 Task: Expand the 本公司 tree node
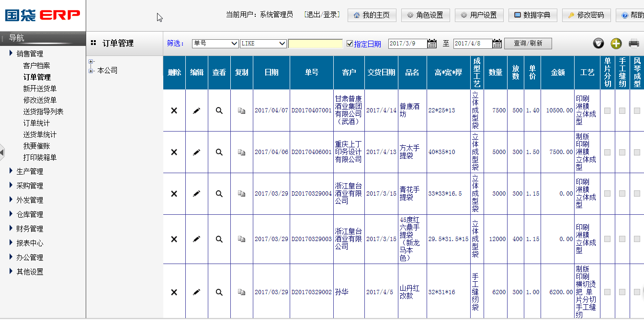pos(91,71)
